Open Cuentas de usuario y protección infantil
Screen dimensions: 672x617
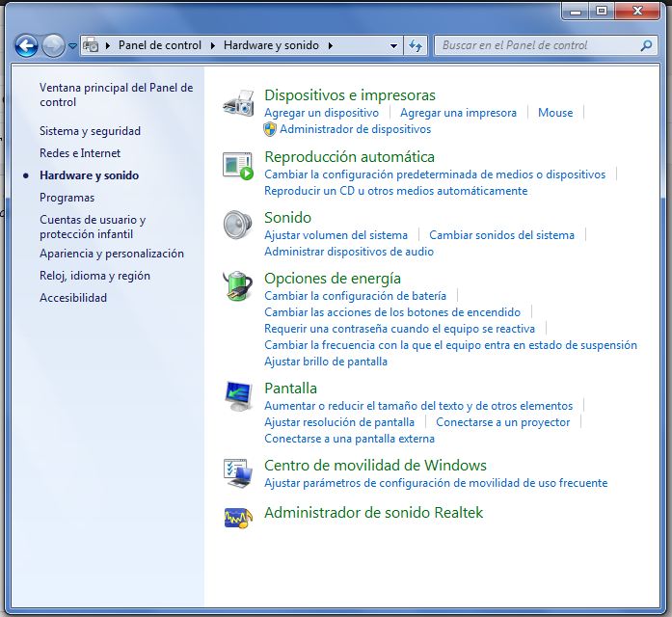pos(93,227)
